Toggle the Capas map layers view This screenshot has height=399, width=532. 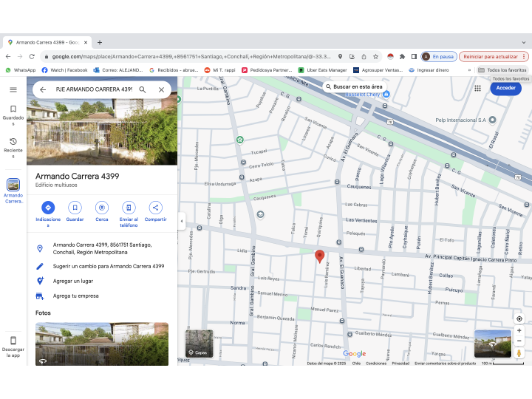tap(199, 344)
